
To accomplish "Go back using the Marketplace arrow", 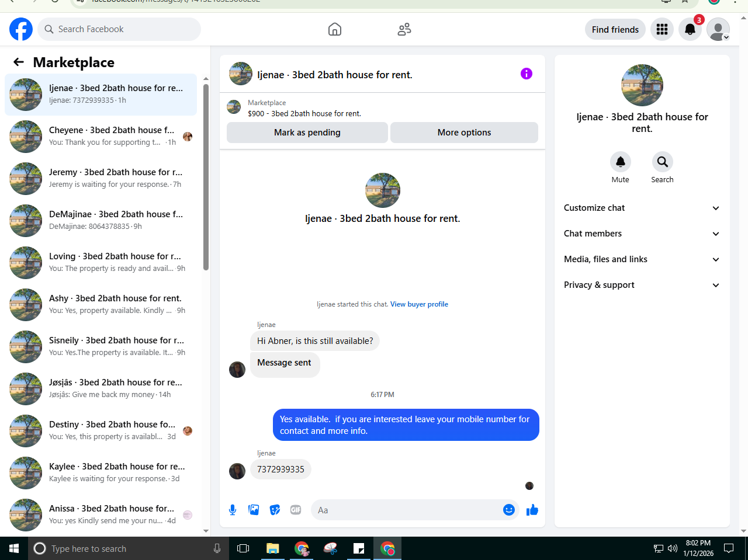I will (19, 62).
